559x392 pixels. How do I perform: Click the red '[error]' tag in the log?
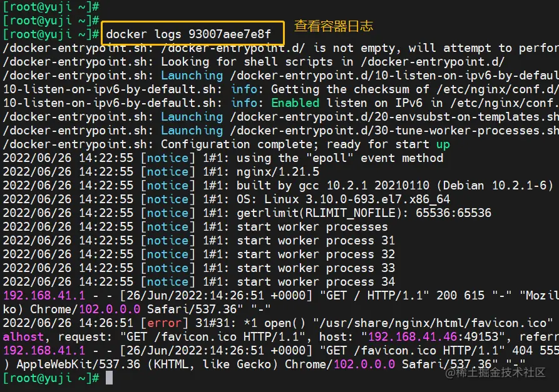point(165,323)
